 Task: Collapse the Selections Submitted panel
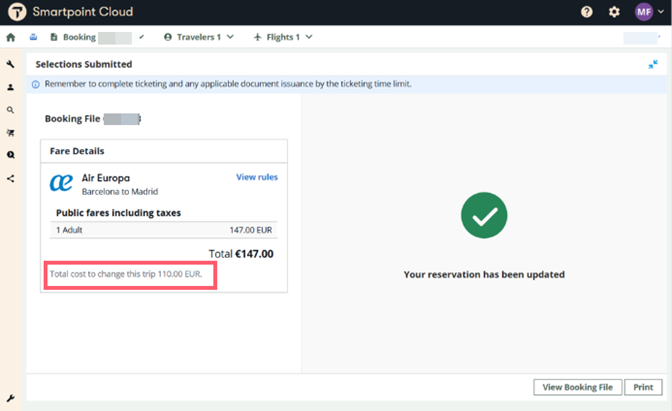point(653,64)
